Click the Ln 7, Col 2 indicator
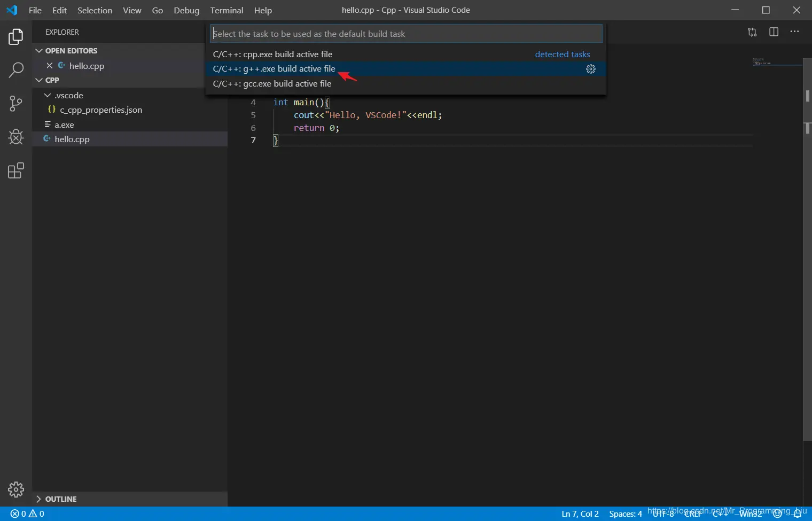 580,514
